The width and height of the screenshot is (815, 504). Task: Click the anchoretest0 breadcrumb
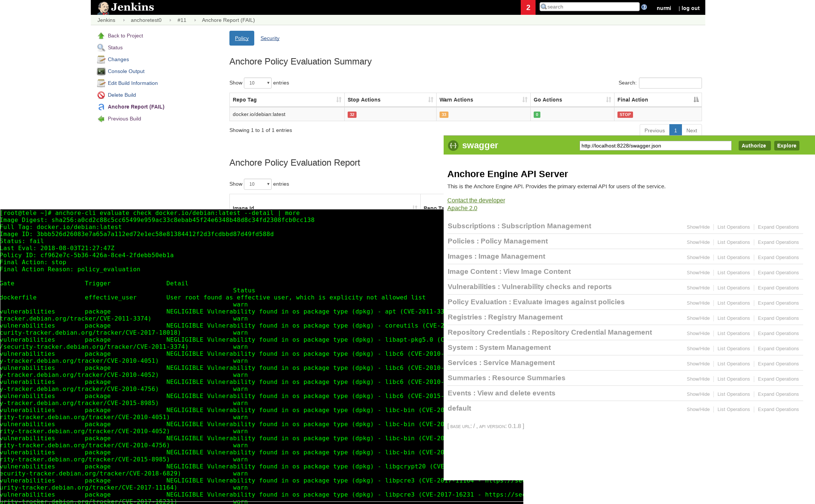tap(146, 20)
